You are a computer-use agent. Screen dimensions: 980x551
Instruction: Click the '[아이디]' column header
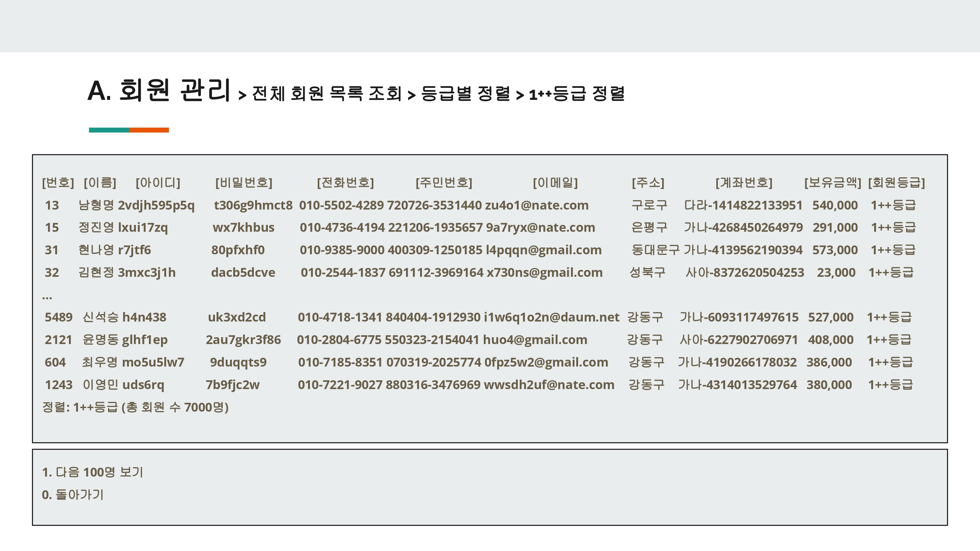point(158,182)
